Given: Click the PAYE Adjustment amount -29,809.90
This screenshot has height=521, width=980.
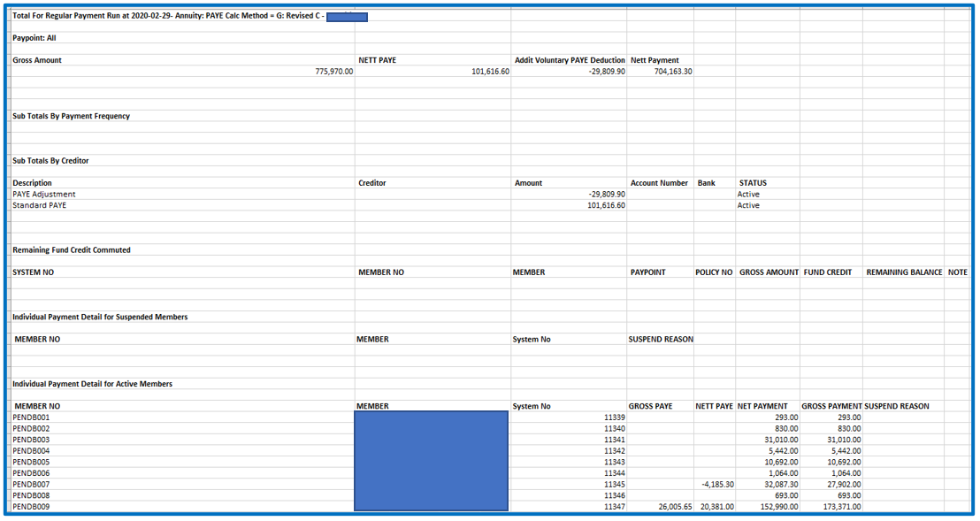Looking at the screenshot, I should pos(606,195).
